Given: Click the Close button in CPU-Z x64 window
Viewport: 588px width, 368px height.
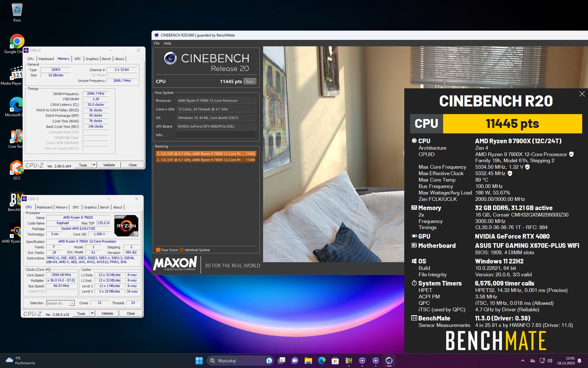Looking at the screenshot, I should pyautogui.click(x=133, y=165).
